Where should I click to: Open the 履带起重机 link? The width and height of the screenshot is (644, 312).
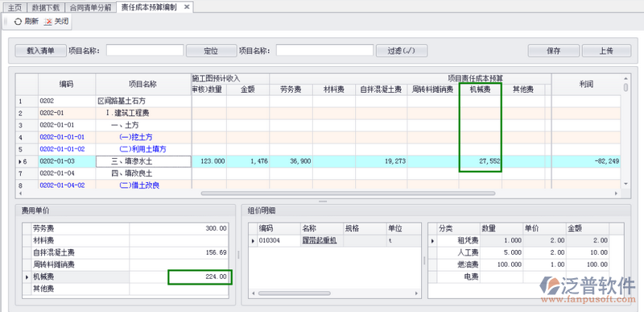pyautogui.click(x=320, y=241)
